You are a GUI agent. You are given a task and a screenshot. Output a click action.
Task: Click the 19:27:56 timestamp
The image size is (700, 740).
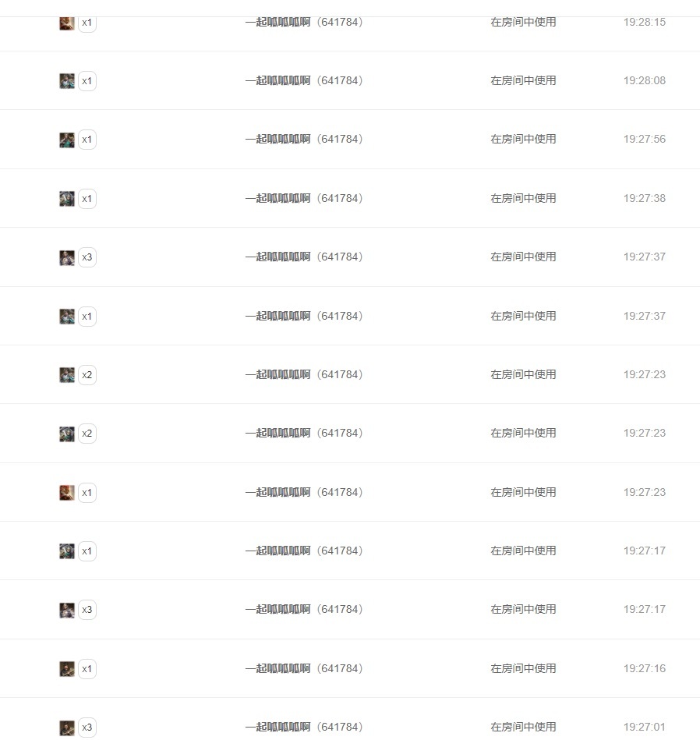645,140
